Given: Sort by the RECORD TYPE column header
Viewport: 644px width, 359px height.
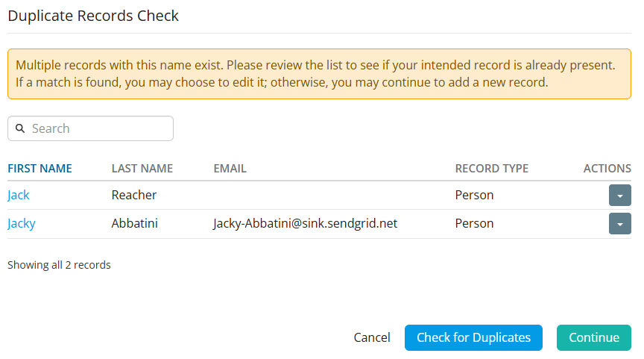Looking at the screenshot, I should pyautogui.click(x=492, y=168).
